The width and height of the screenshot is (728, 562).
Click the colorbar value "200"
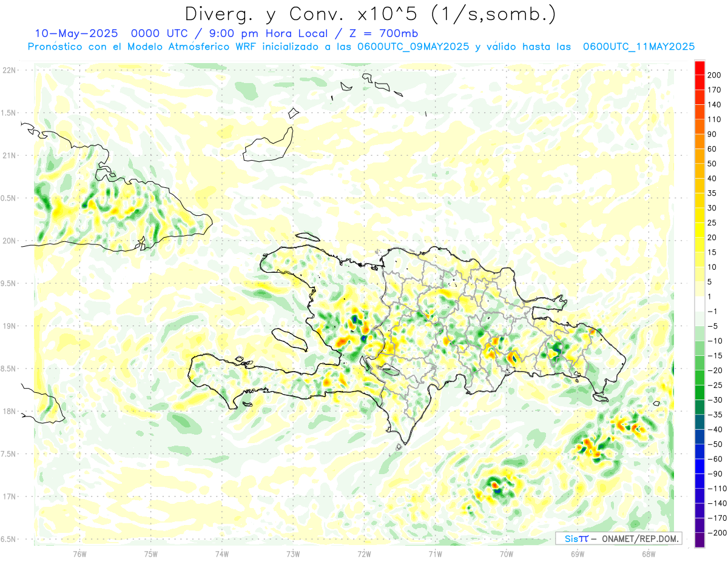[715, 75]
